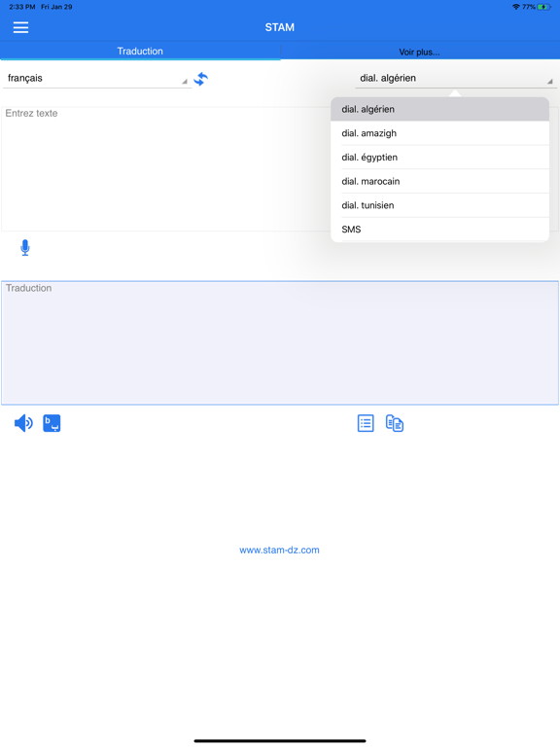Copy translation with the copy icon

coord(395,423)
